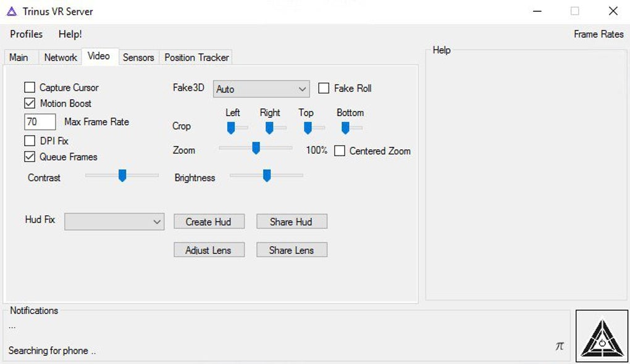Toggle the Fake Roll checkbox
Viewport: 630px width, 364px height.
pos(324,88)
